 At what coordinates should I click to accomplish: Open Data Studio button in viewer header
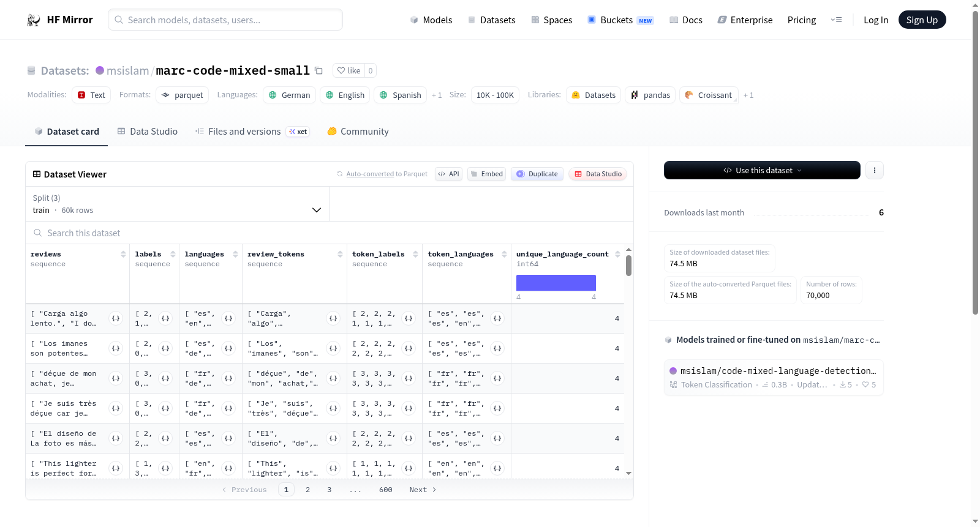tap(597, 174)
